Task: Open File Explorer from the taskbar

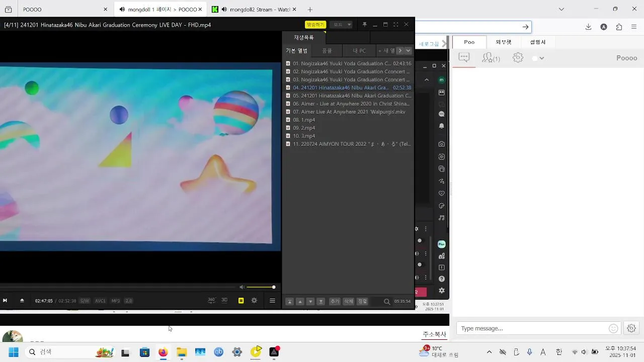Action: point(182,352)
